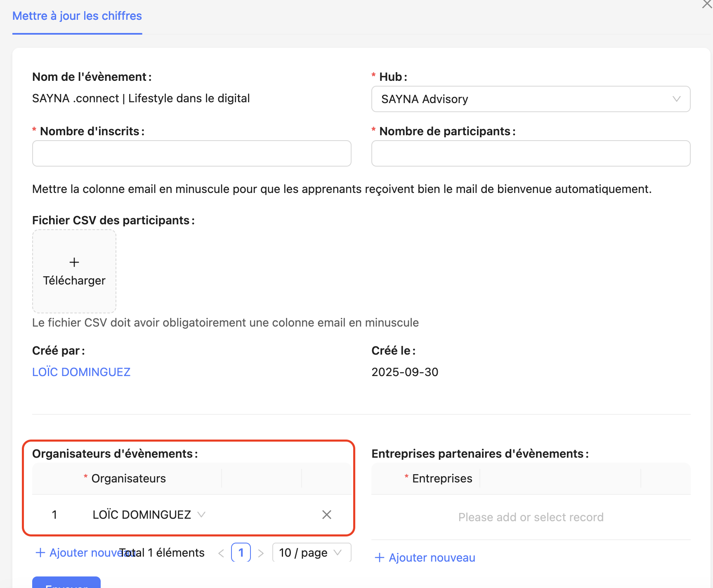Viewport: 713px width, 588px height.
Task: Remove the LOÏC DOMINGUEZ organizer row
Action: pyautogui.click(x=326, y=515)
